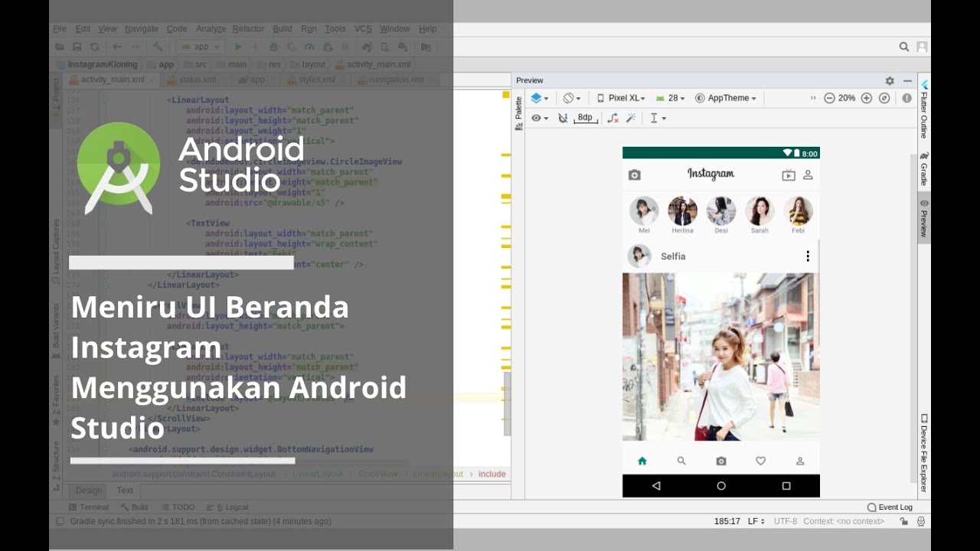This screenshot has height=551, width=980.
Task: Open the Navigate menu
Action: pos(142,29)
